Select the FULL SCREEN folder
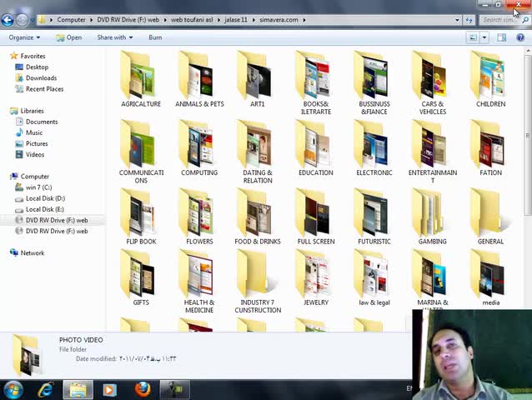Viewport: 532px width, 400px height. pyautogui.click(x=316, y=217)
